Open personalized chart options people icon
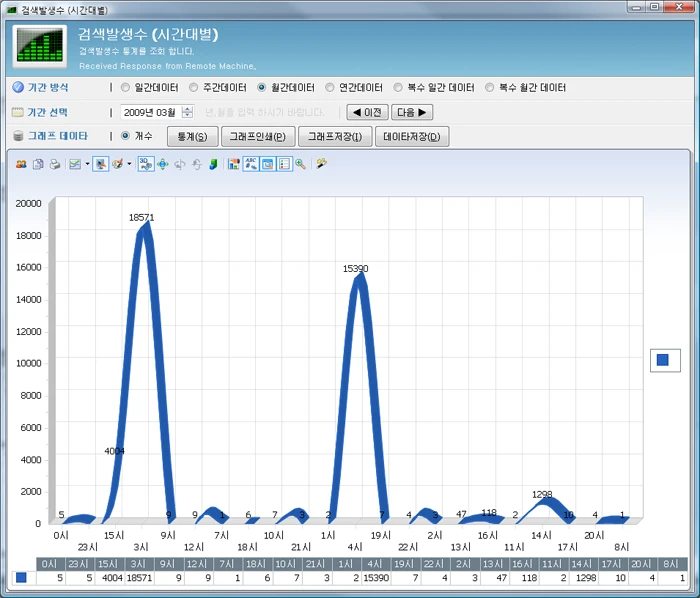 21,164
